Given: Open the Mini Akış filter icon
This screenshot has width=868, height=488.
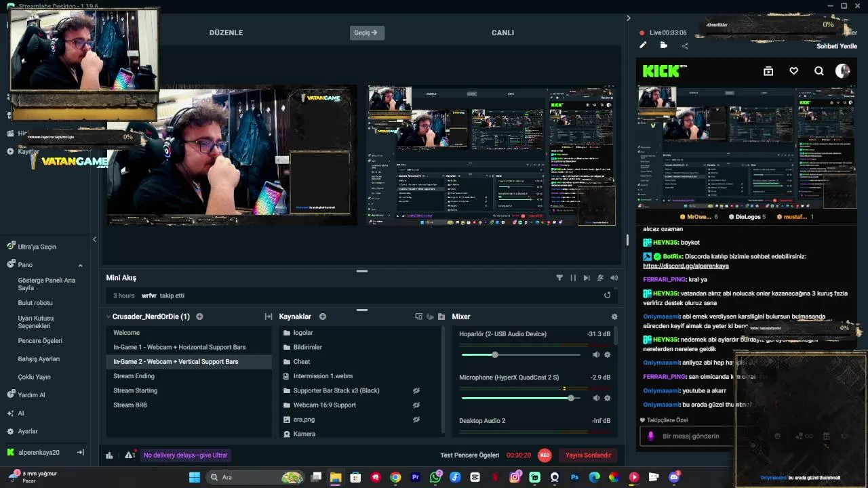Looking at the screenshot, I should pos(559,278).
